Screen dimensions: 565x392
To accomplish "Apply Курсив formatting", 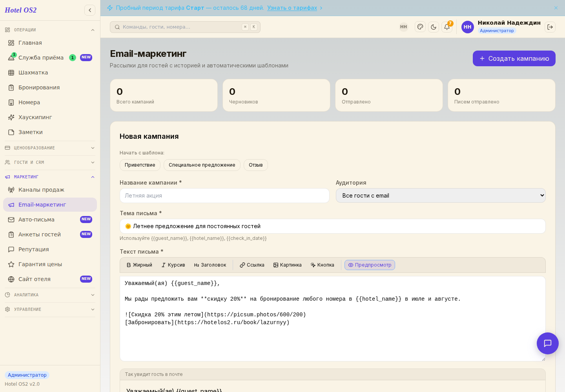I will (x=173, y=265).
